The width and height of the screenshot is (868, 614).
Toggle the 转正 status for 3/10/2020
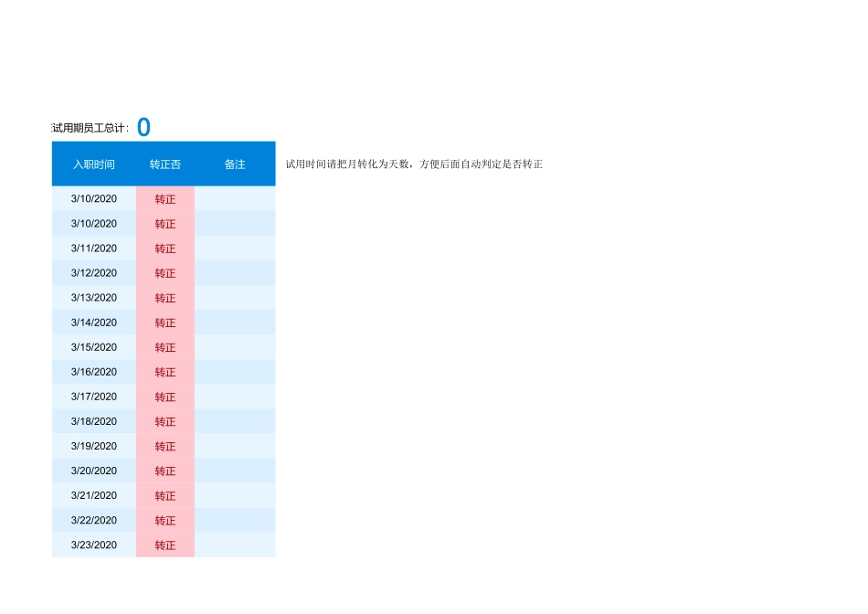pos(165,199)
